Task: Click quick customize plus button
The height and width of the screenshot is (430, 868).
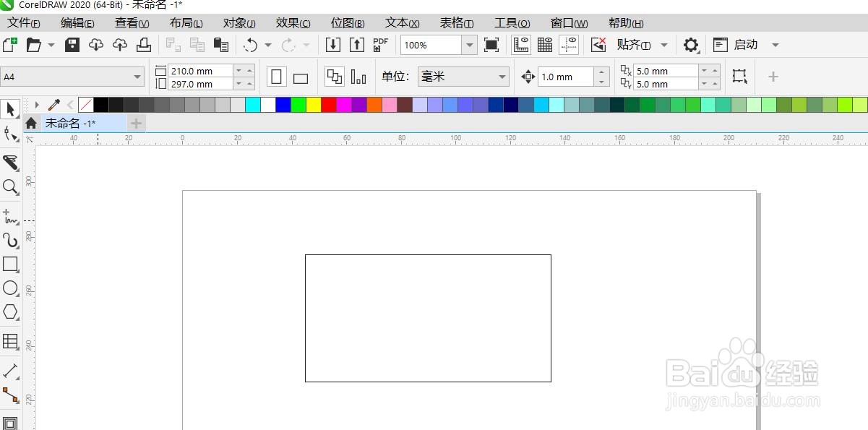Action: pos(773,77)
